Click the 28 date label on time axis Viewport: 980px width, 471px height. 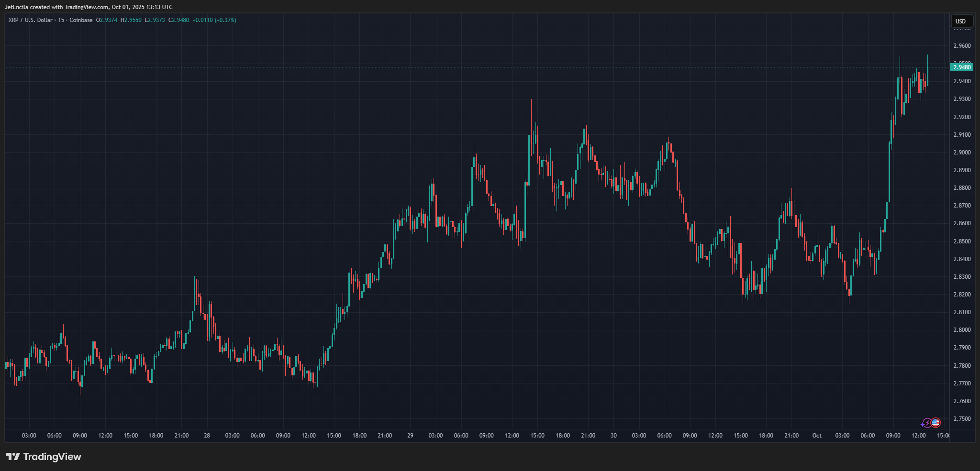click(207, 436)
